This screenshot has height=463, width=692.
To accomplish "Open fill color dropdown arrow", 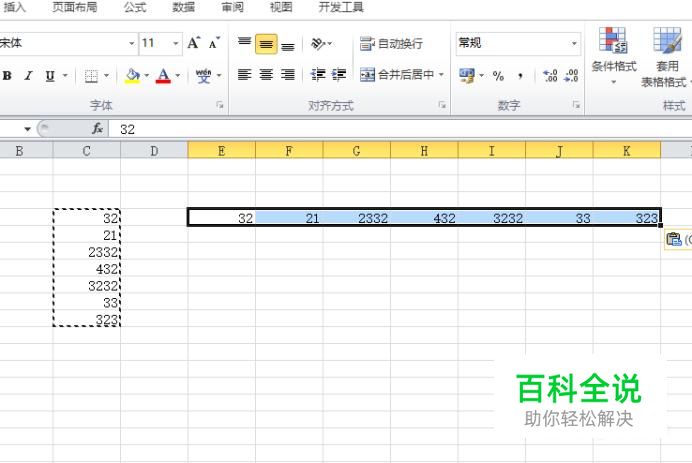I will [147, 75].
